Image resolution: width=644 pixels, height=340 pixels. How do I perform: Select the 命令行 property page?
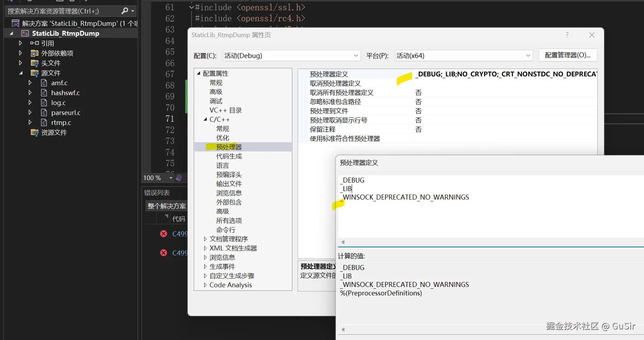[x=226, y=230]
